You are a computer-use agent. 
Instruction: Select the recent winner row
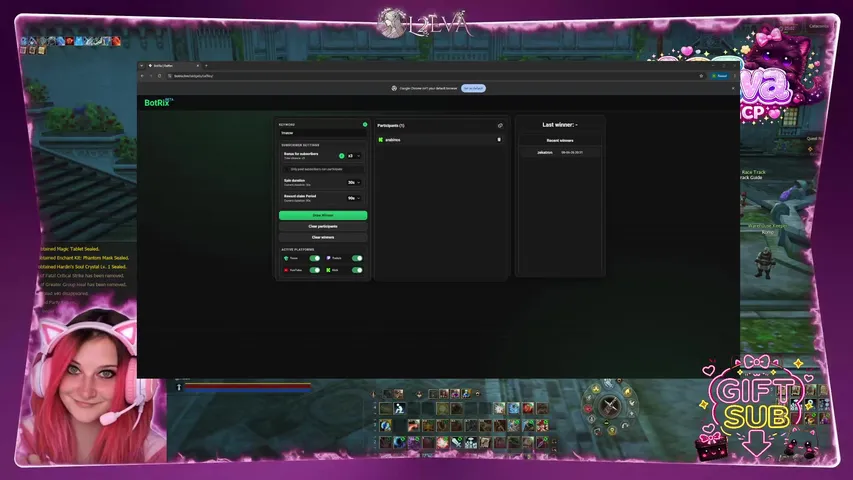pyautogui.click(x=560, y=152)
